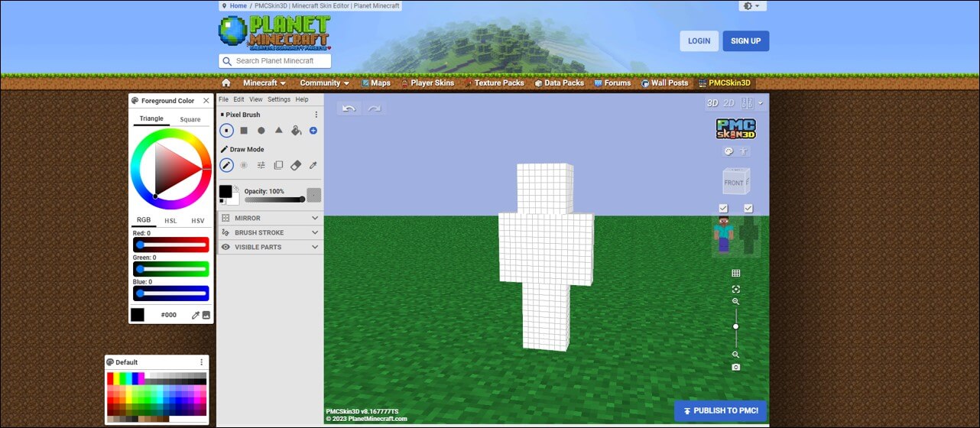
Task: Switch color model to HSL
Action: 171,221
